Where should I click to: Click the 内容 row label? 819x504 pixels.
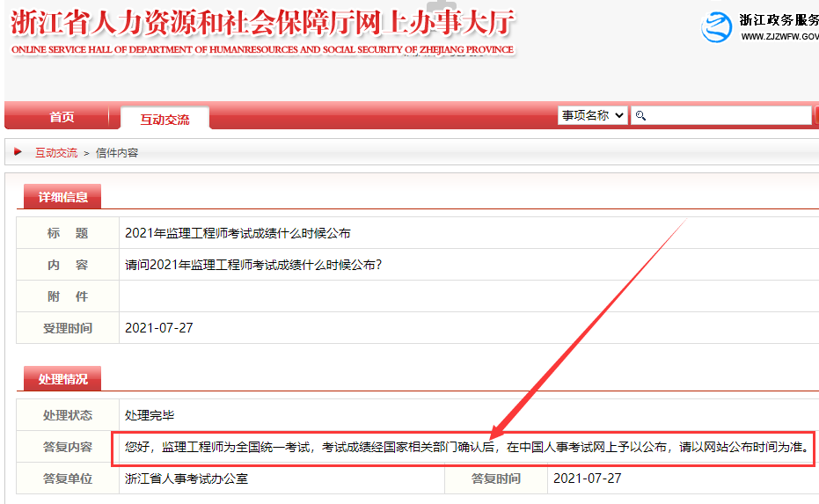point(68,265)
